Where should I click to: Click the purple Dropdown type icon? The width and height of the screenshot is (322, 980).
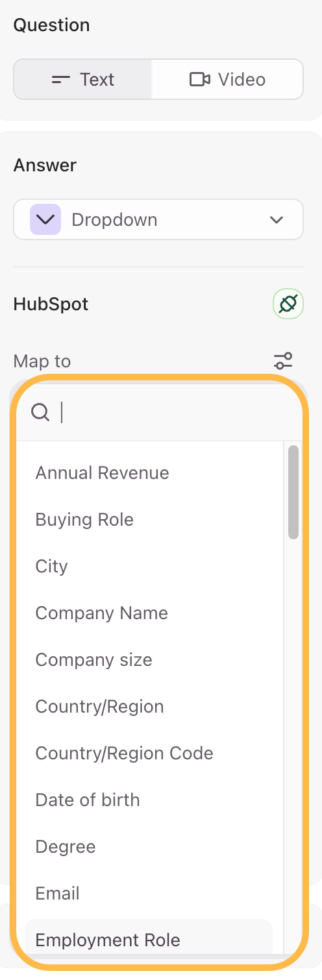click(x=45, y=219)
